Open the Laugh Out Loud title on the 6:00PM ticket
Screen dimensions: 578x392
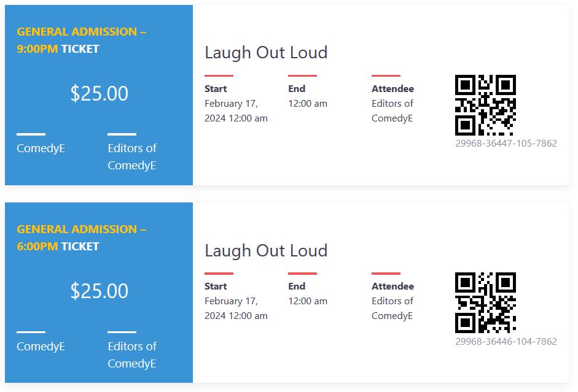click(x=266, y=250)
